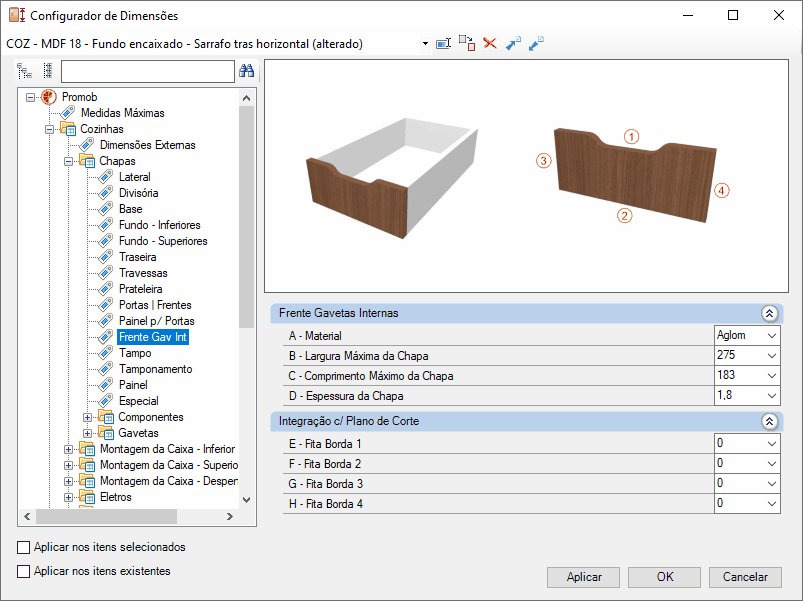Click the rename configuration icon

tap(443, 44)
